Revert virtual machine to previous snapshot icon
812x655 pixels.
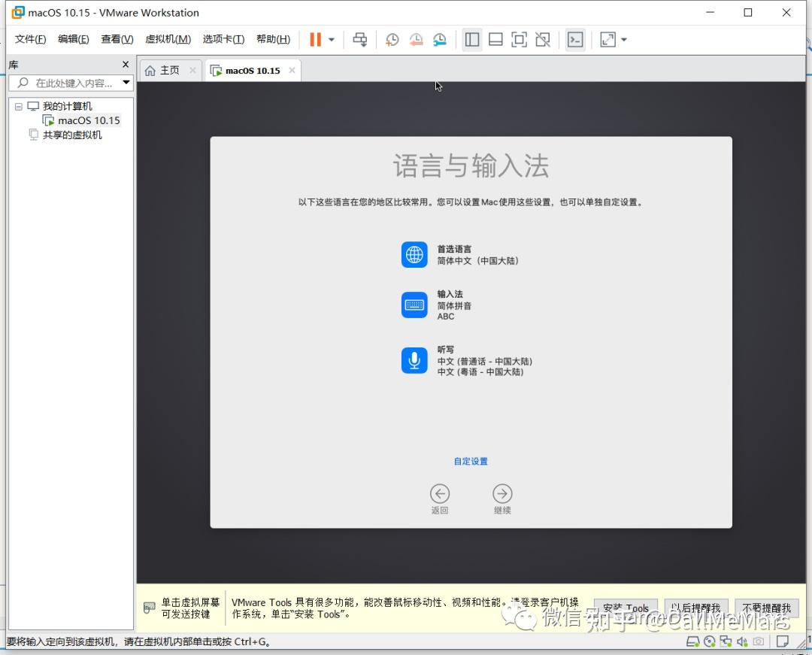tap(416, 39)
